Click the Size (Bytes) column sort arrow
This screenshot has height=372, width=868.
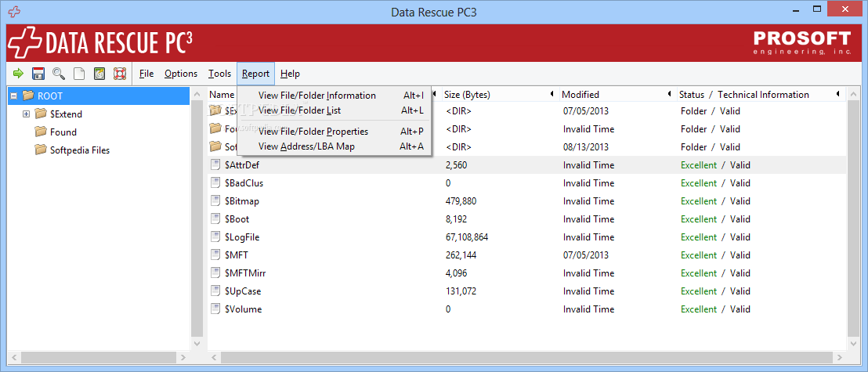point(552,95)
